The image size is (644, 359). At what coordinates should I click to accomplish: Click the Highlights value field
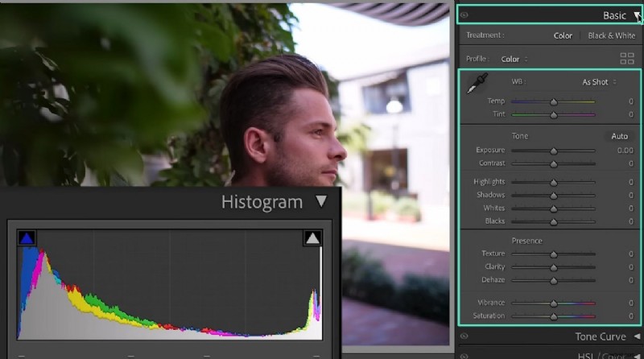pos(631,182)
